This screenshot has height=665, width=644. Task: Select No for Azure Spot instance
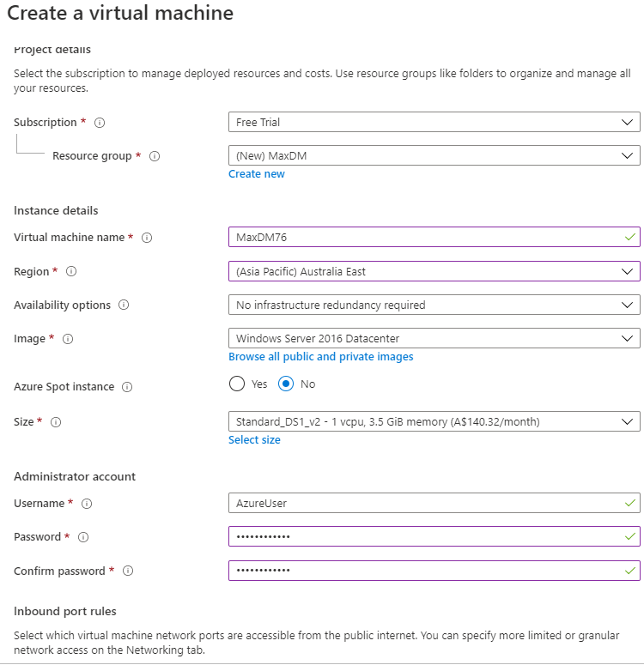tap(287, 384)
